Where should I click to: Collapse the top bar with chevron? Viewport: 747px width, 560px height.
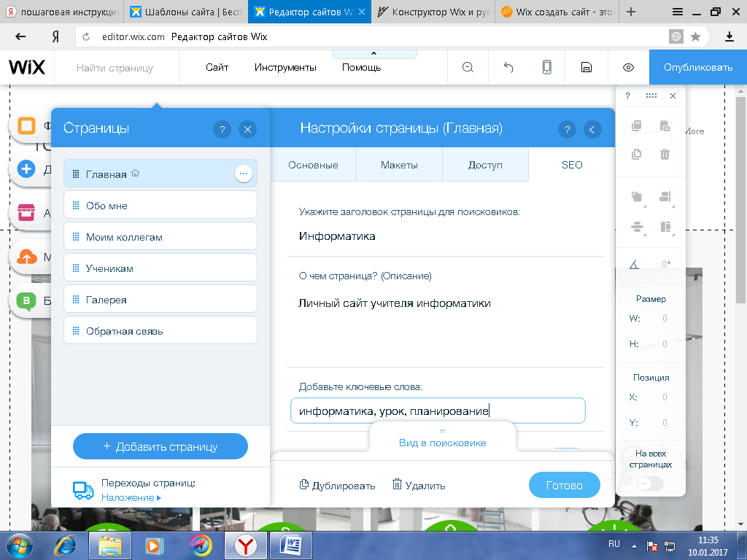374,54
